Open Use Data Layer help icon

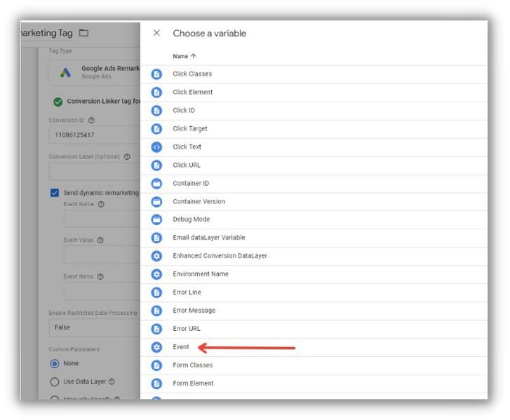coord(112,381)
